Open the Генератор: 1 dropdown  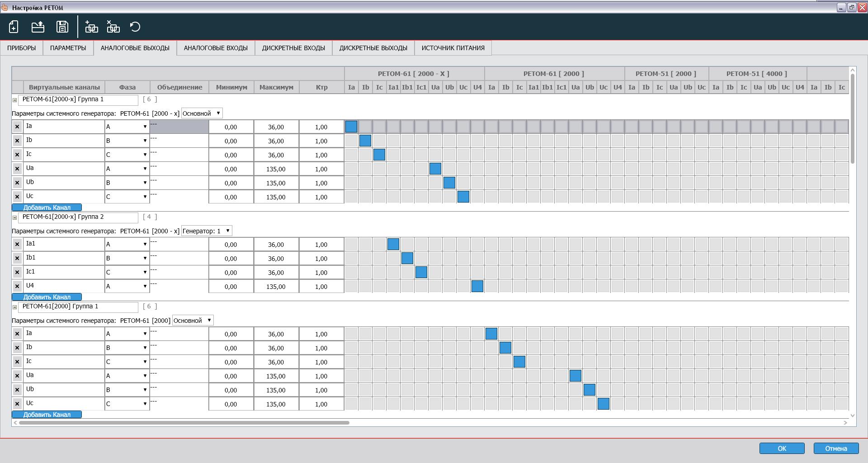click(207, 231)
